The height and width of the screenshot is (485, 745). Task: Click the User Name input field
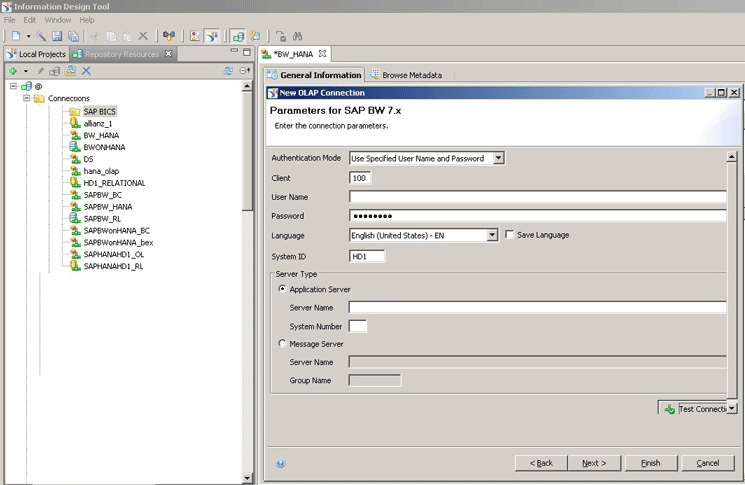[x=537, y=197]
